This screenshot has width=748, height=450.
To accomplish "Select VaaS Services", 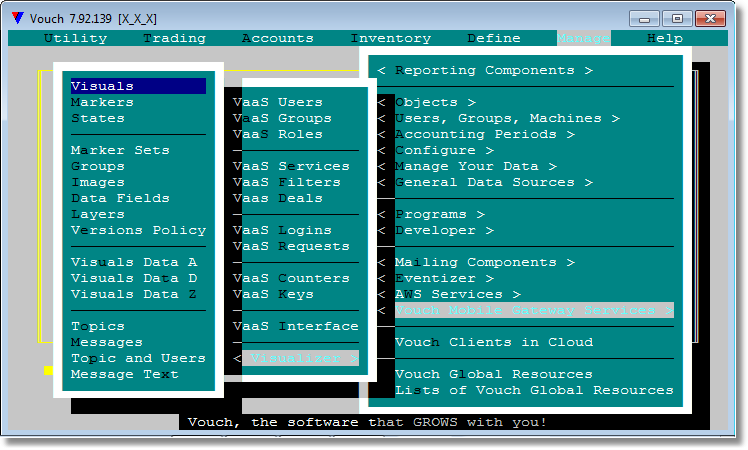I will (x=291, y=166).
